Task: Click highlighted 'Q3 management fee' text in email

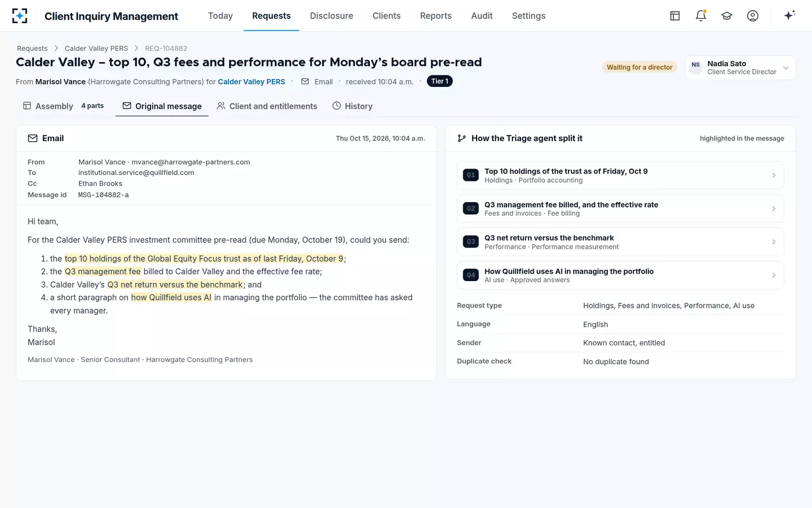Action: (103, 271)
